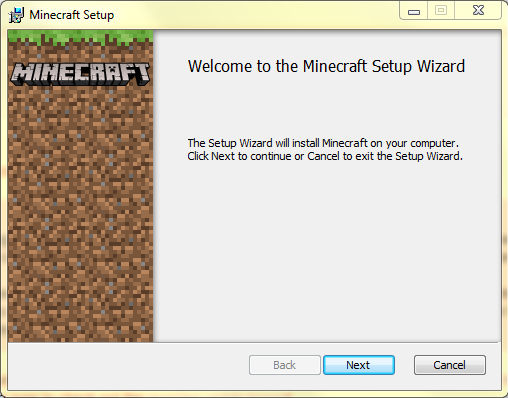Cancel the Minecraft installation
508x398 pixels.
[x=450, y=365]
